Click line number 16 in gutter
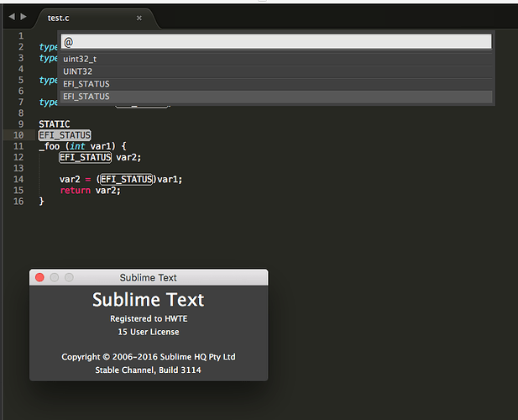 click(x=18, y=202)
